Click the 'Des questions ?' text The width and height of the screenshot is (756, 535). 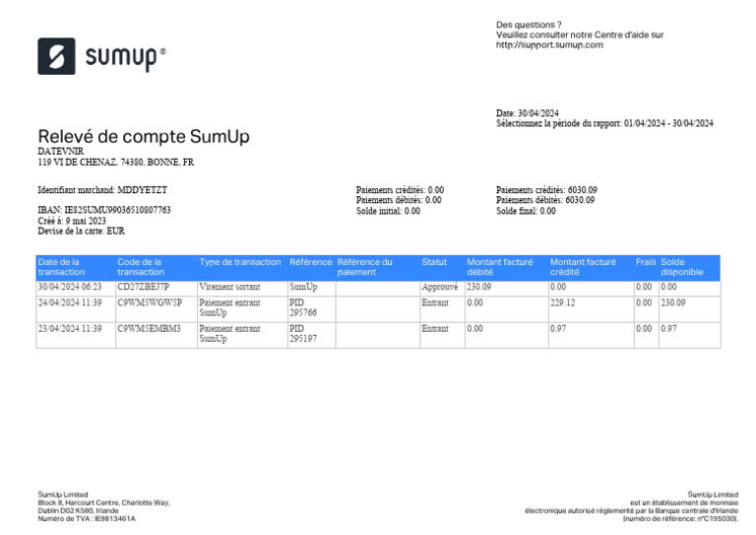tap(529, 25)
